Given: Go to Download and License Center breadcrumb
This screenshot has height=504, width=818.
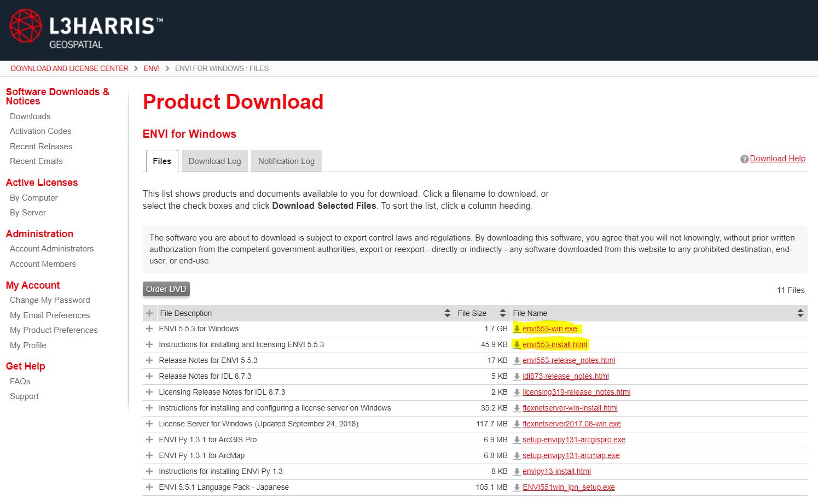Looking at the screenshot, I should 69,68.
